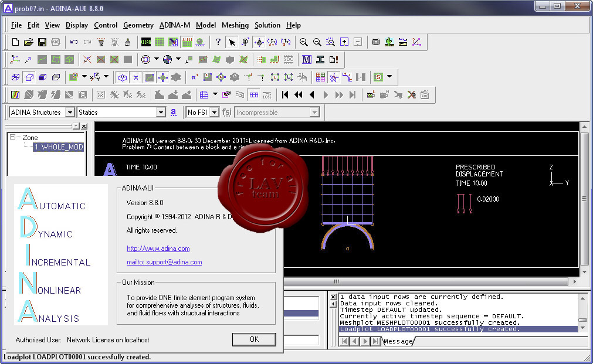Viewport: 593px width, 364px height.
Task: Toggle dynamic pan mode button
Action: coord(259,42)
